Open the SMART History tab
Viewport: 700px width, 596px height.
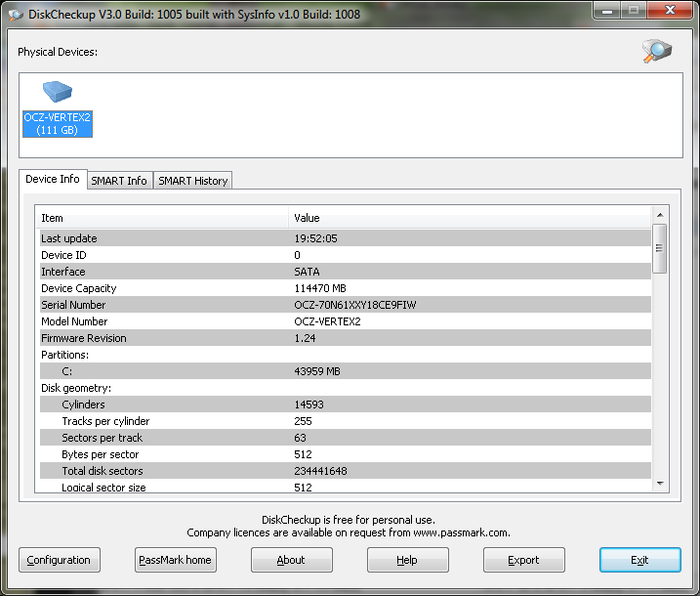pyautogui.click(x=193, y=181)
